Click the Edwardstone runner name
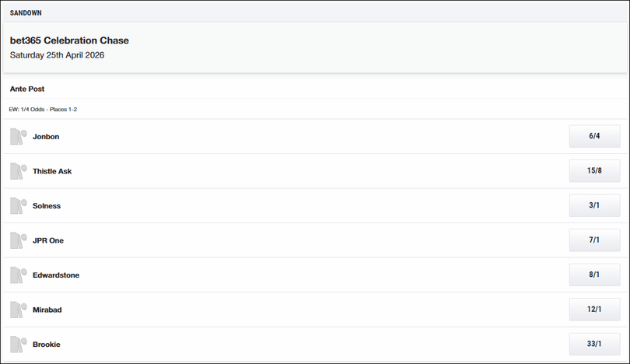 [x=56, y=275]
